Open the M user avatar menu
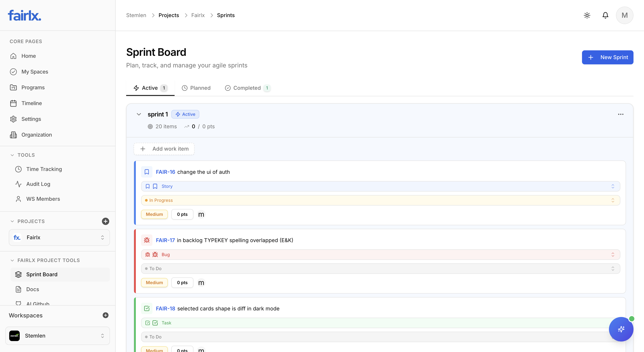 pos(625,15)
